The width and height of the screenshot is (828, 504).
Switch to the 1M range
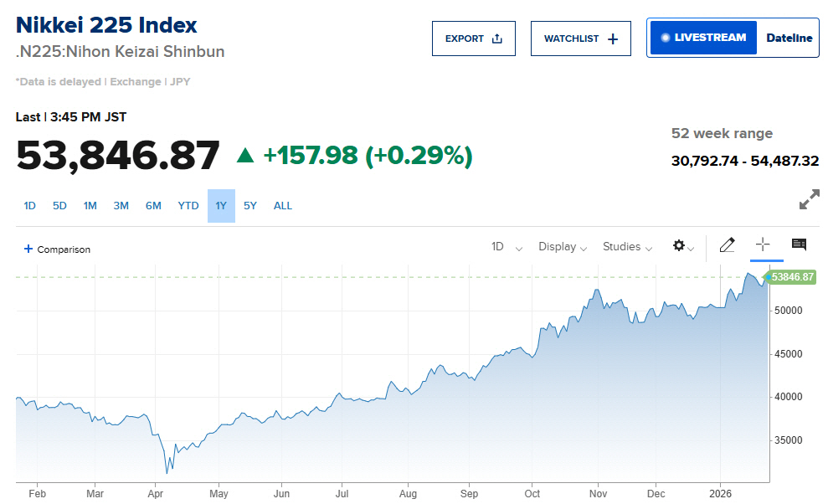coord(90,206)
